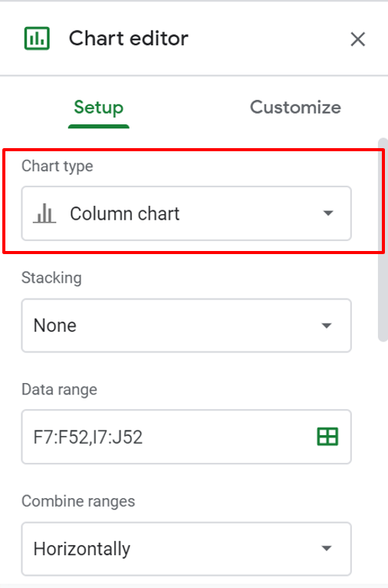Click the column chart bars icon
The image size is (388, 588).
tap(44, 213)
